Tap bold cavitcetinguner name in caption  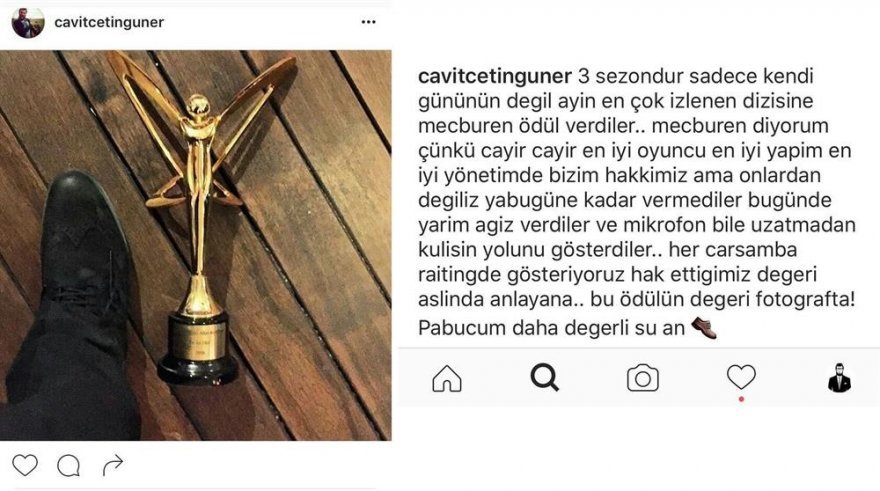click(495, 76)
